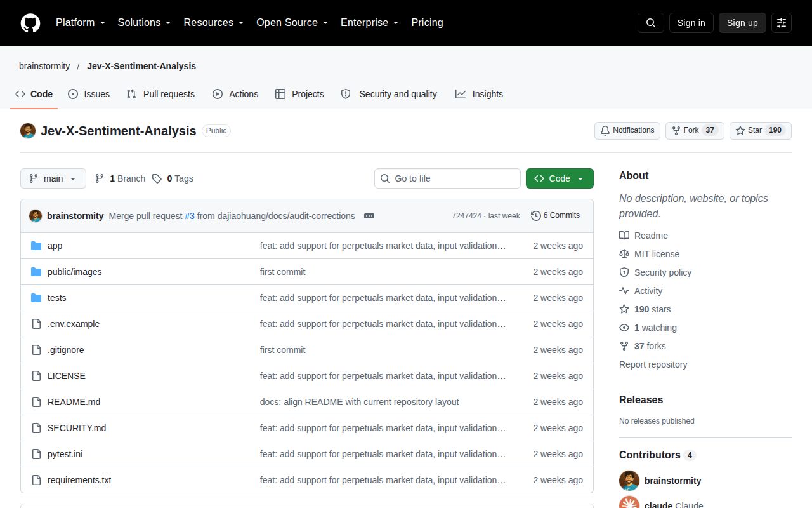Open the Projects tab
The width and height of the screenshot is (812, 508).
point(299,94)
